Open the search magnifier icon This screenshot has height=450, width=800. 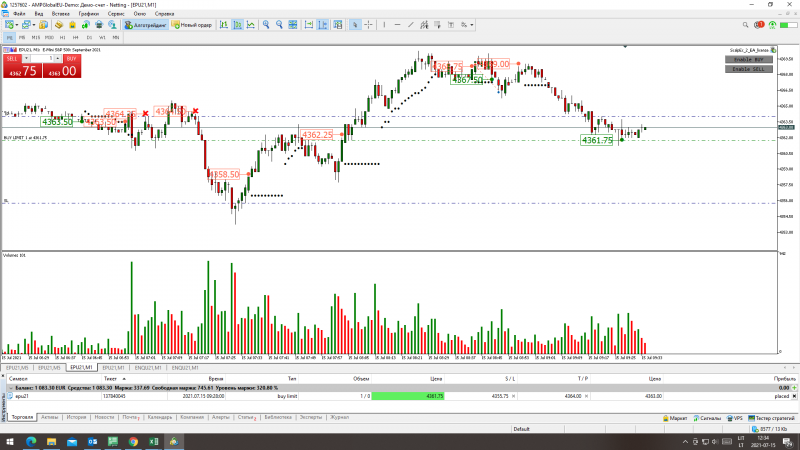(x=745, y=24)
